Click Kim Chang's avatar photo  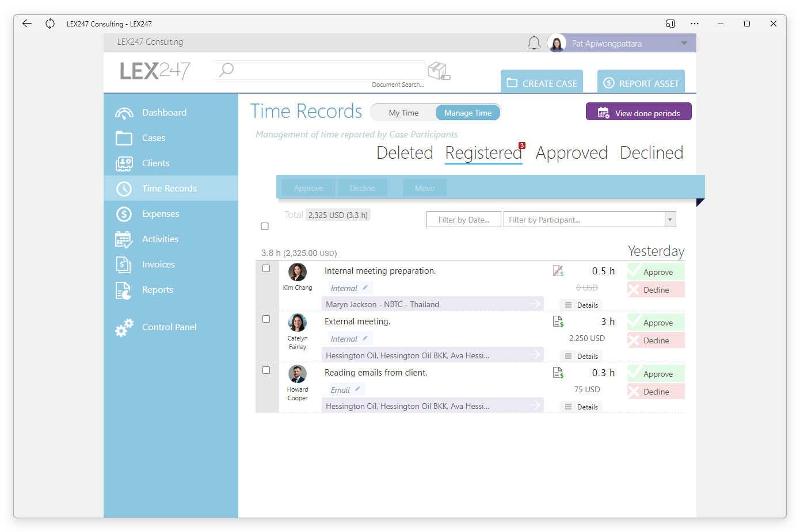(298, 272)
